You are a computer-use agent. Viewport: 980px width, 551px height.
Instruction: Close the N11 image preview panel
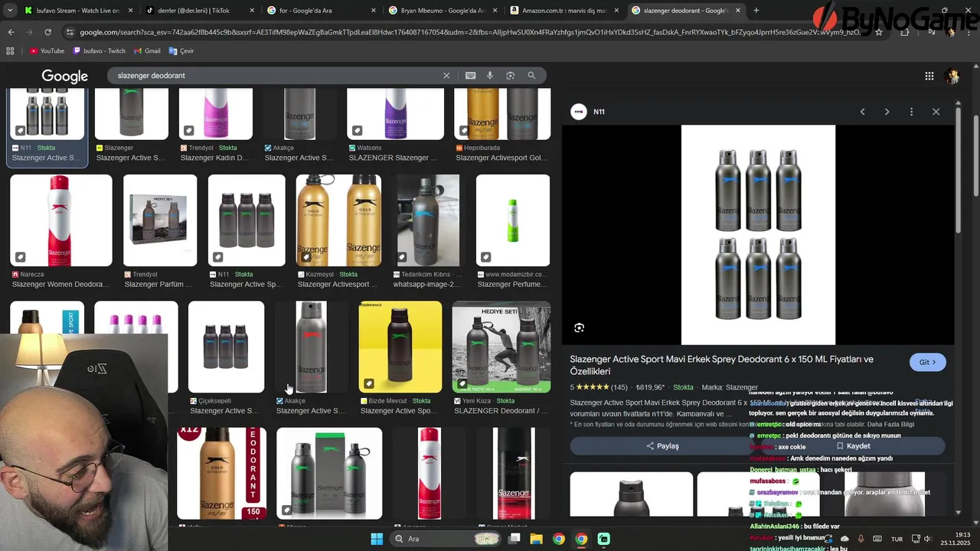[936, 112]
